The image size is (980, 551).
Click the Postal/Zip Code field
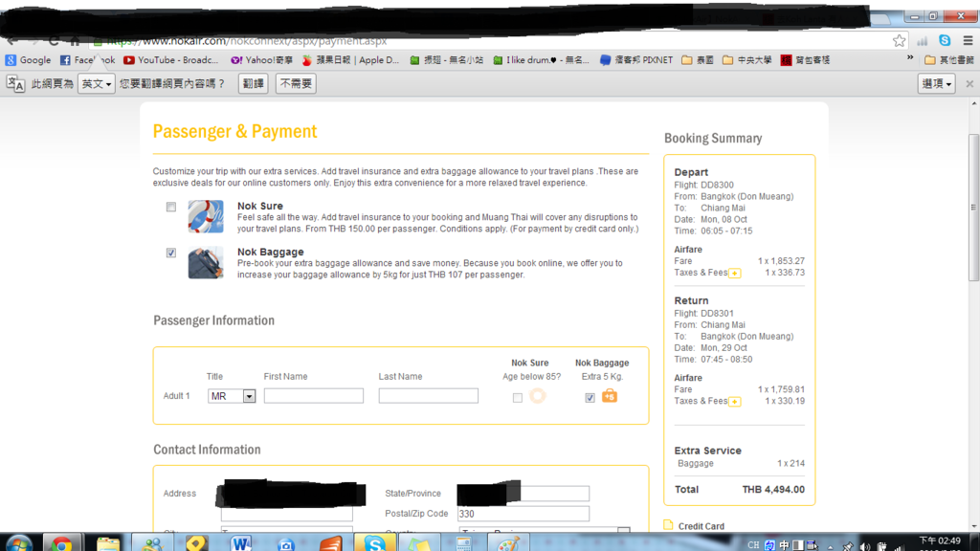(x=523, y=514)
